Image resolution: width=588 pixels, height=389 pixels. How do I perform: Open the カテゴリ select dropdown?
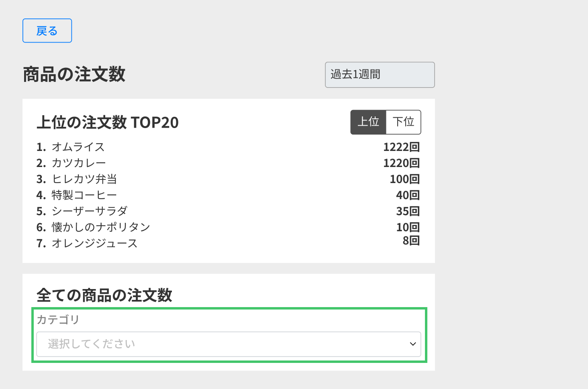click(228, 344)
